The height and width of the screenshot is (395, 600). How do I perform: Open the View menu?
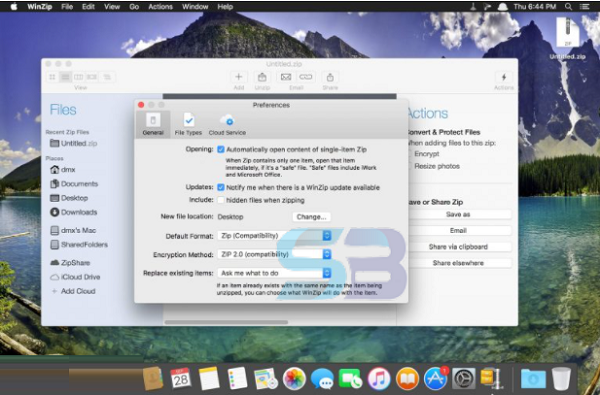[112, 7]
